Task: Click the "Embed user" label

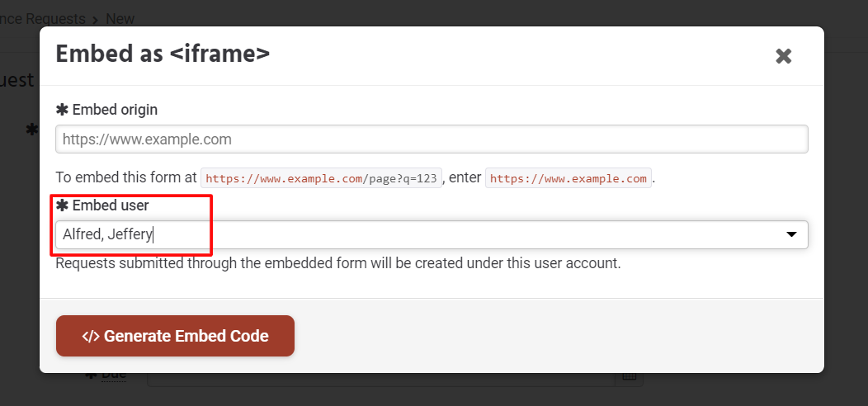Action: click(111, 205)
